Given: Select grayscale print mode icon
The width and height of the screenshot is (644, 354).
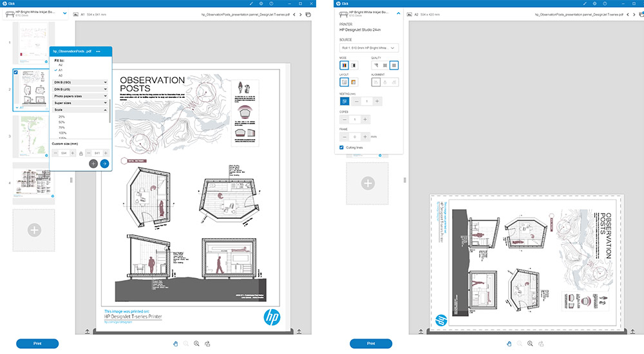Looking at the screenshot, I should pos(353,65).
